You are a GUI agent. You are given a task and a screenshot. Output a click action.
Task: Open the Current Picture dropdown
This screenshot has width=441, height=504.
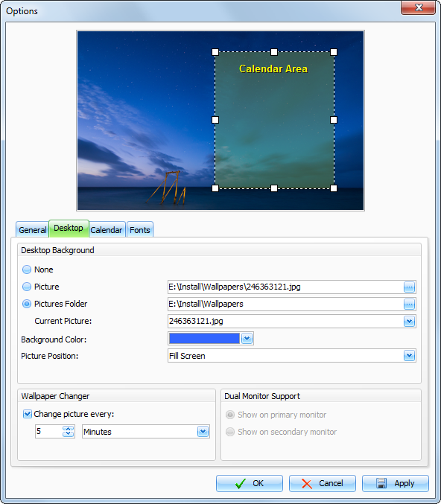click(409, 321)
